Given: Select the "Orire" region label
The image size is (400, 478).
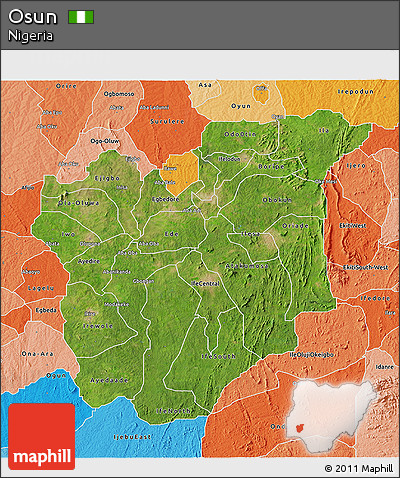Looking at the screenshot, I should 66,86.
